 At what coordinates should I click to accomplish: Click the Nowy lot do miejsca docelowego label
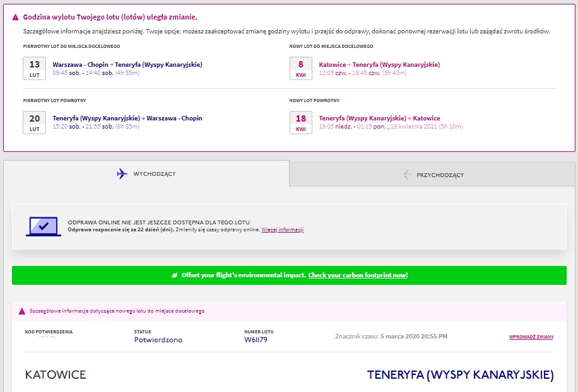[331, 47]
